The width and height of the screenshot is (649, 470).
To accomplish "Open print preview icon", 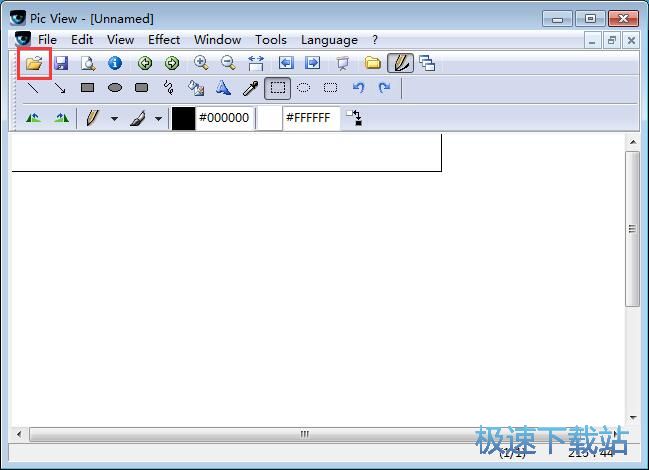I will 88,63.
